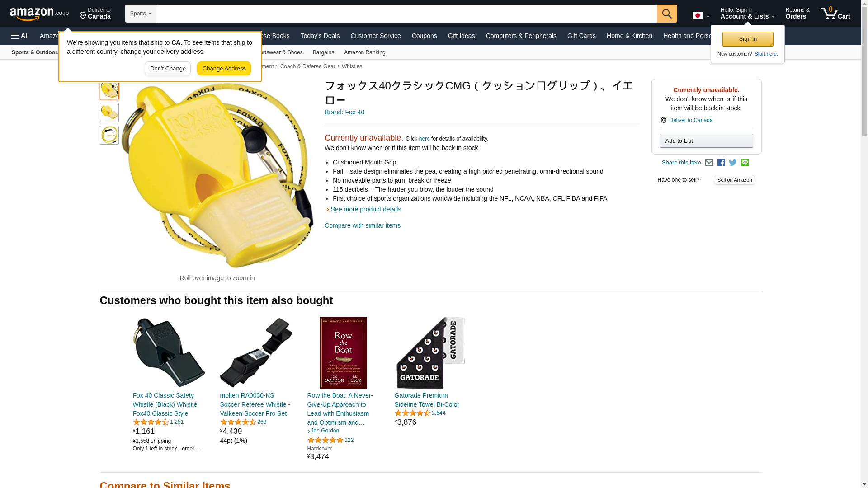Select the second whistle thumbnail image
This screenshot has height=488, width=868.
point(109,113)
